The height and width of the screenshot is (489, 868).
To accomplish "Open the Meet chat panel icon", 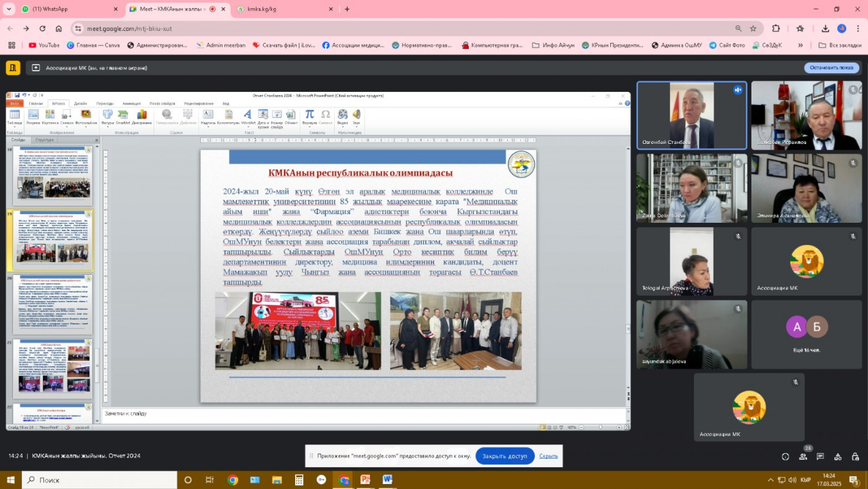I will click(820, 456).
